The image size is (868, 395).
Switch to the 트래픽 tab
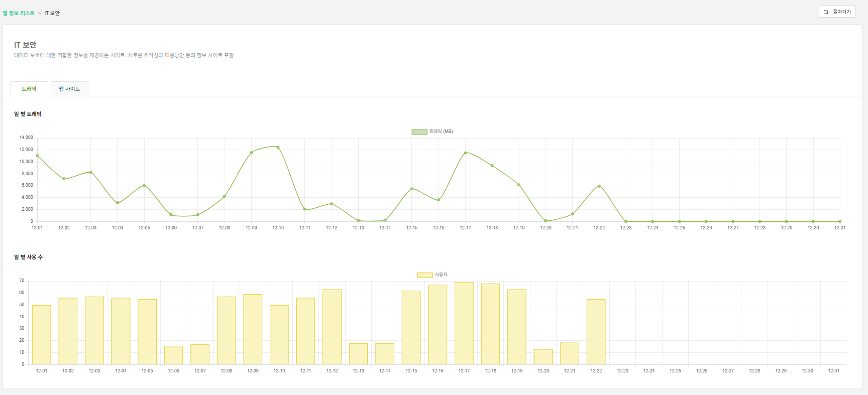pyautogui.click(x=29, y=89)
